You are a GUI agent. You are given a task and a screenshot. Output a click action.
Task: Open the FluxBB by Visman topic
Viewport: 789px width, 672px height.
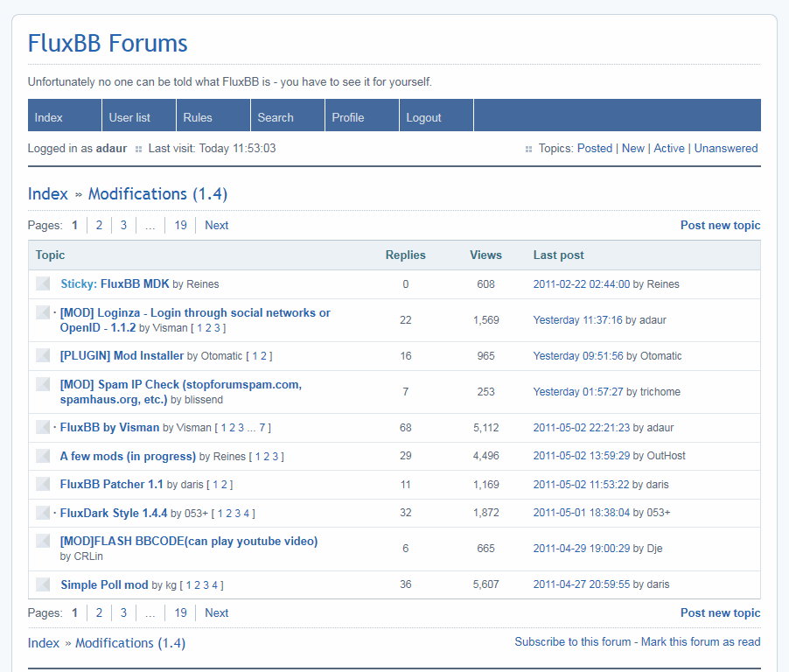click(109, 428)
